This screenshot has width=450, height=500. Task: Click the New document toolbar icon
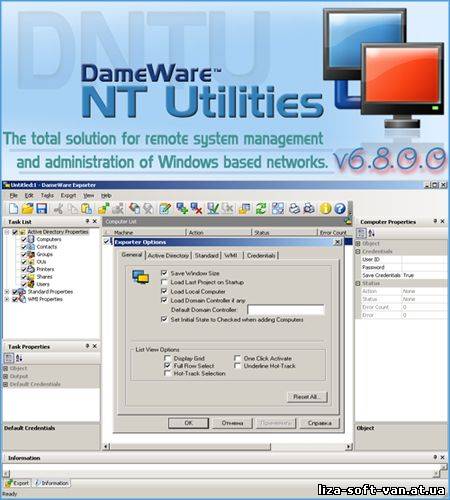point(13,209)
